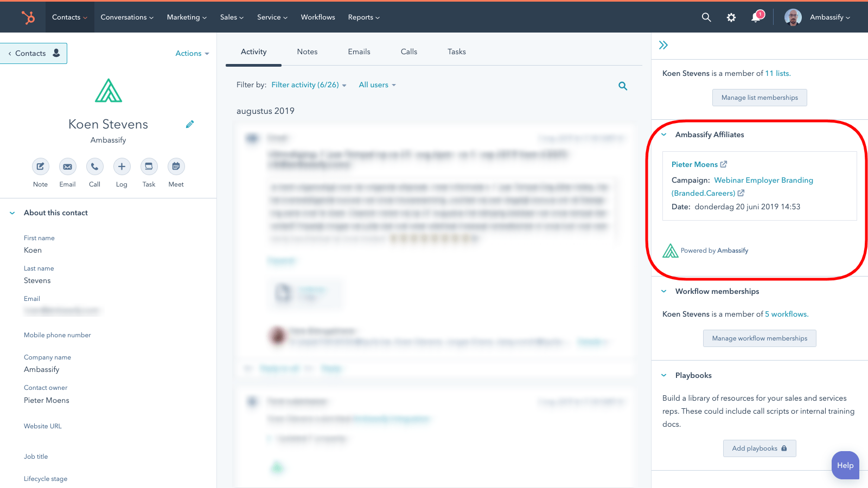The height and width of the screenshot is (488, 868).
Task: Click the pencil icon to edit Koen Stevens
Action: tap(190, 124)
